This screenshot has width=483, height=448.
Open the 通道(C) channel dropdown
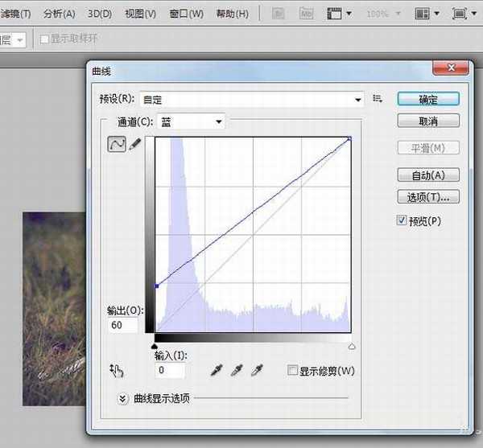click(x=192, y=121)
